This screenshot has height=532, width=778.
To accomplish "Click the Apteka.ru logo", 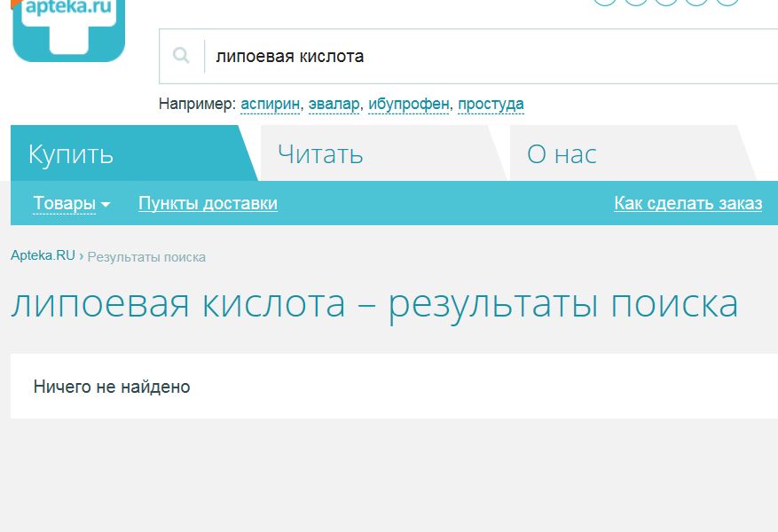I will (x=69, y=28).
